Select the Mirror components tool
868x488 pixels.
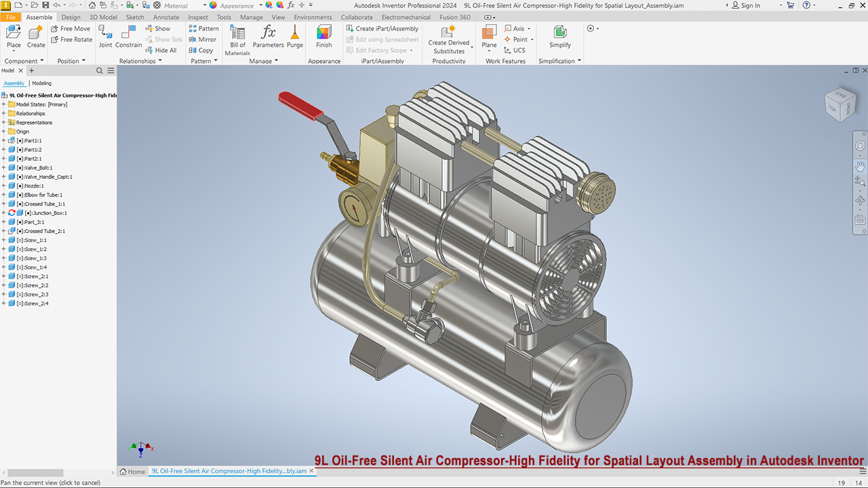click(202, 39)
